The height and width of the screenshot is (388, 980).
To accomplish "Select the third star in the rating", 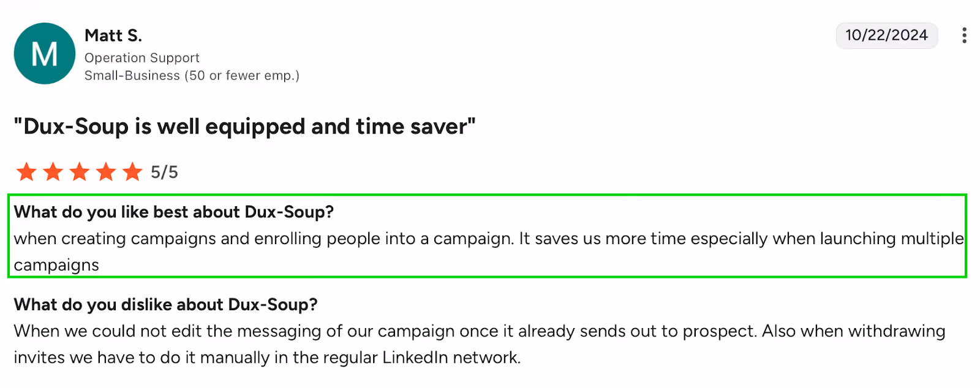I will point(80,172).
